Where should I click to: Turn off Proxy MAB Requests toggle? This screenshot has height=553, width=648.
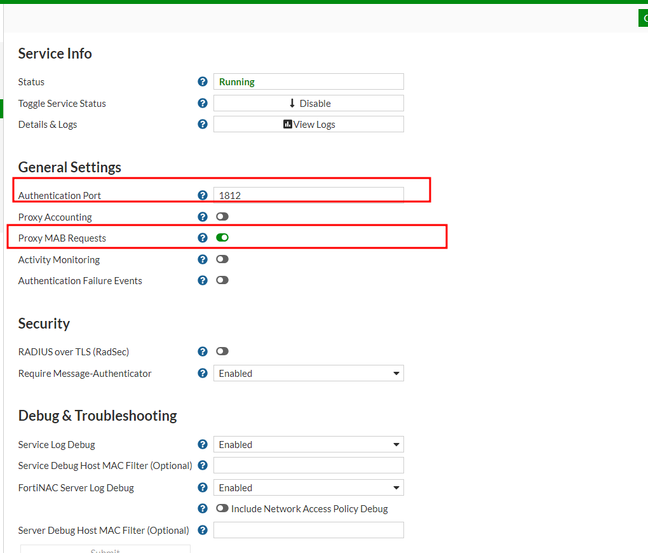[222, 238]
